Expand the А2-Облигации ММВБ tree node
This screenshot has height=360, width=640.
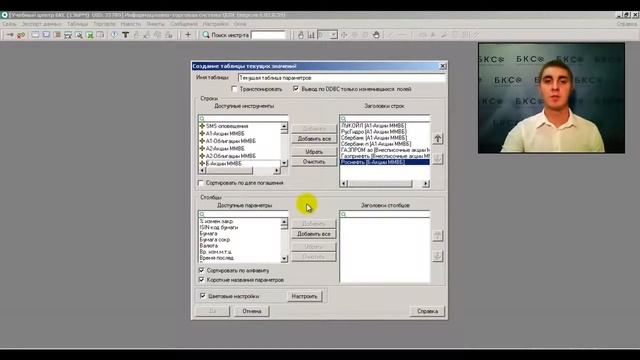[202, 156]
